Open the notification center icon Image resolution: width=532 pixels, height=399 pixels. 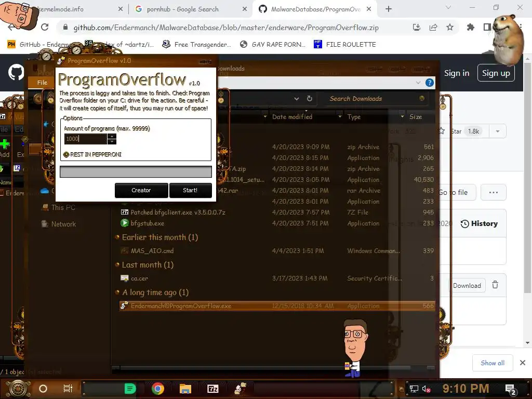(511, 390)
